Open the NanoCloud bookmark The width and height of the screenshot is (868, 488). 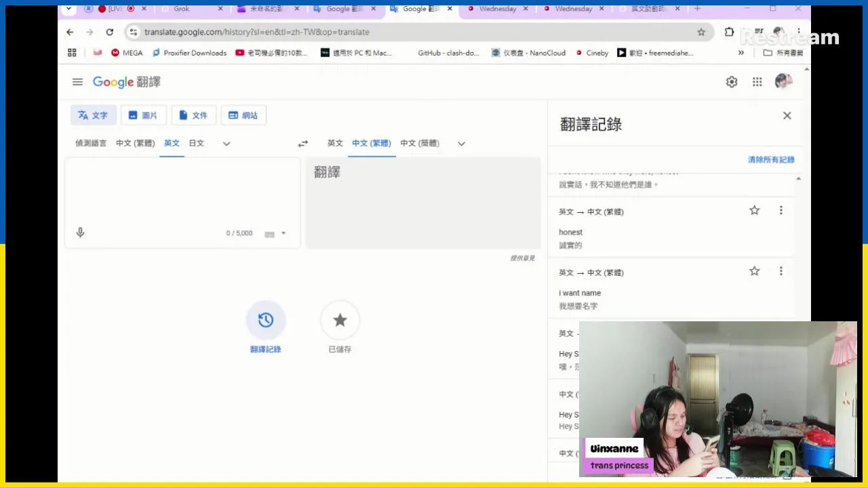point(528,53)
